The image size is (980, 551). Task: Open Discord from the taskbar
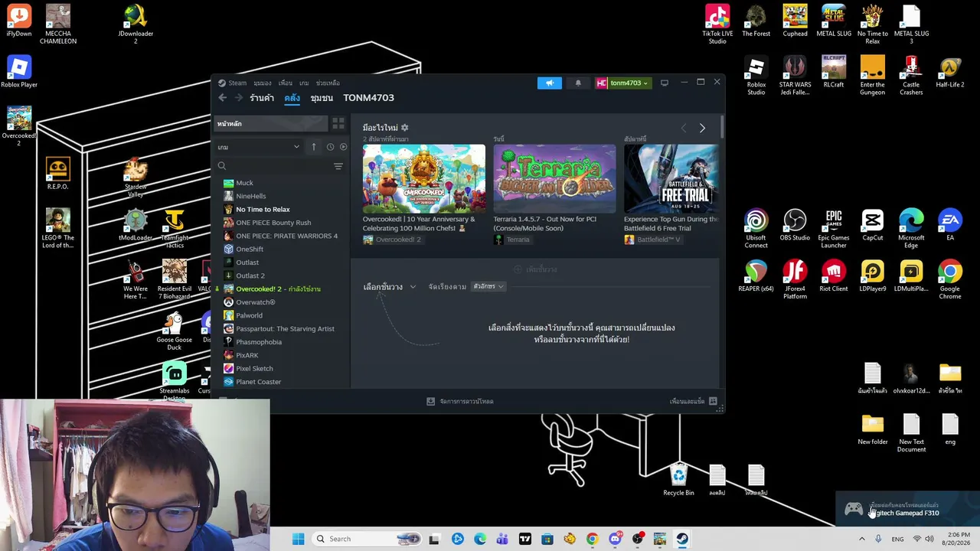pos(615,539)
